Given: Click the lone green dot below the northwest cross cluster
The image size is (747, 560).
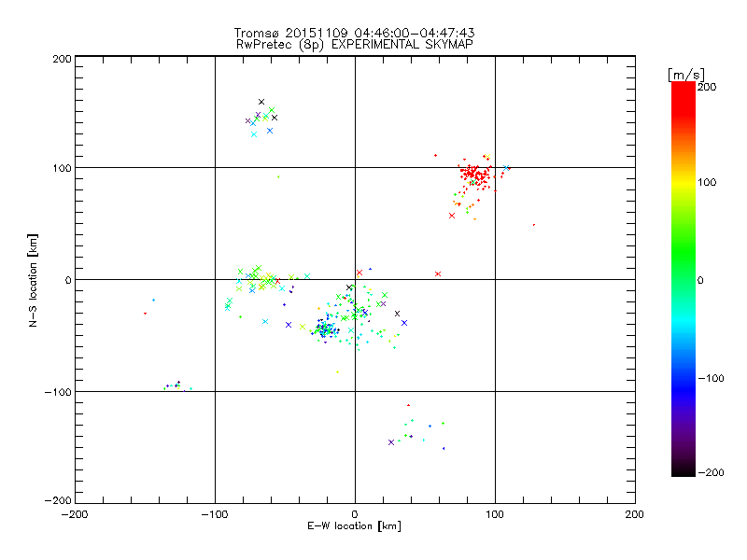Looking at the screenshot, I should [278, 177].
